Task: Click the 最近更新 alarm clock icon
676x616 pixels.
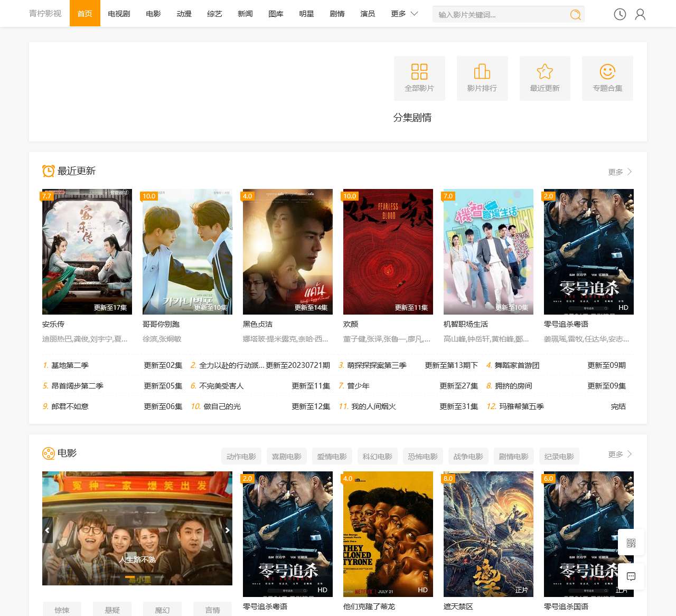Action: [x=49, y=171]
